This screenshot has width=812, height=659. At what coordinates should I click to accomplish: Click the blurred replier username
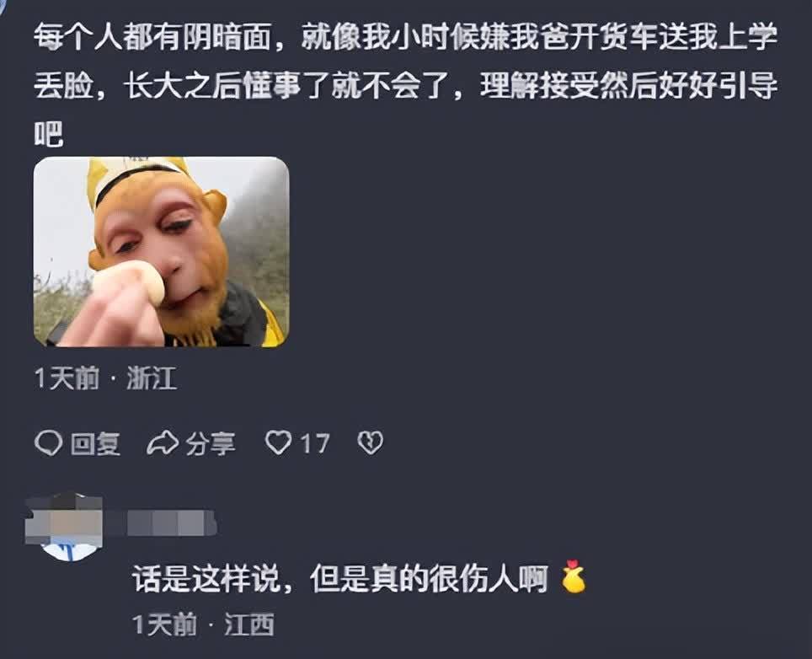coord(171,522)
